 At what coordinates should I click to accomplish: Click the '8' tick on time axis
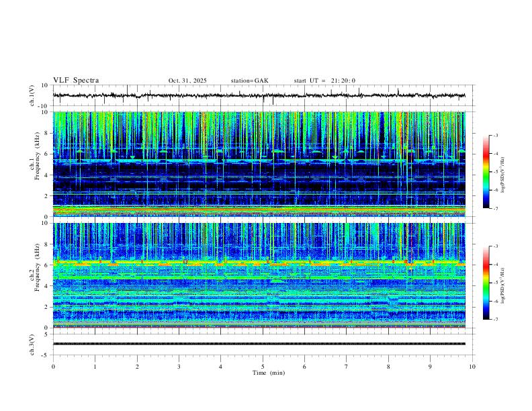388,367
